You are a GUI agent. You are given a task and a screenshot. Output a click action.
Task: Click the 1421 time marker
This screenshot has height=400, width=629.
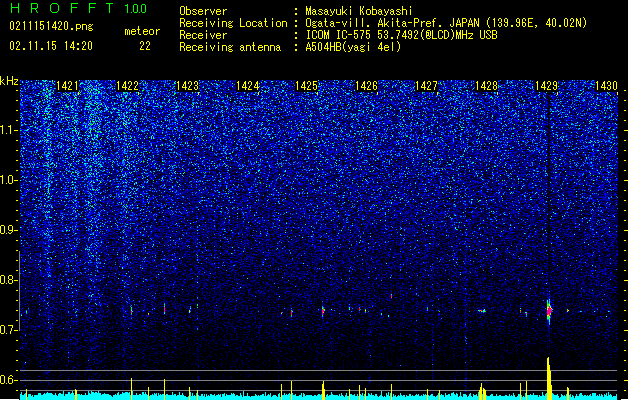pos(67,86)
